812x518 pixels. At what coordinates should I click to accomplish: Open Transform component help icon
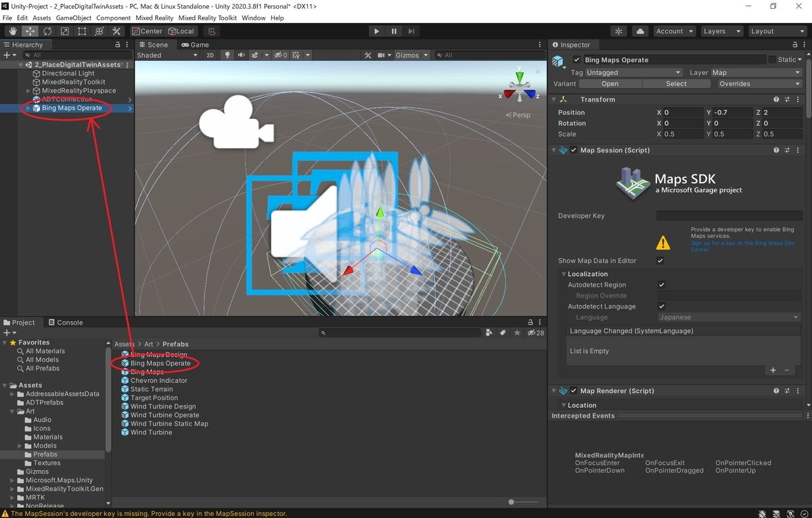click(x=776, y=99)
